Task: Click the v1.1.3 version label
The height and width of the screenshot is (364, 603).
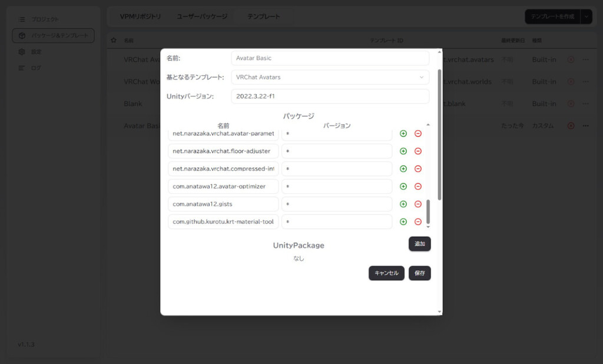Action: click(26, 345)
